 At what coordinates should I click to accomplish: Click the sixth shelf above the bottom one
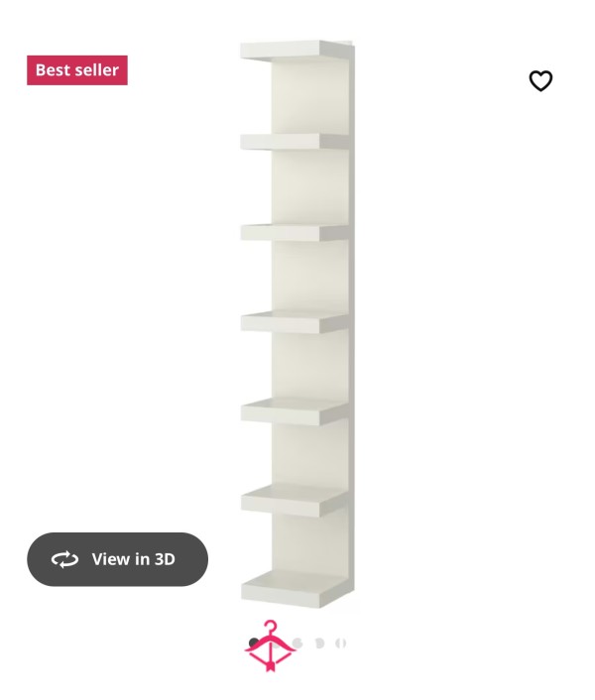[x=295, y=500]
